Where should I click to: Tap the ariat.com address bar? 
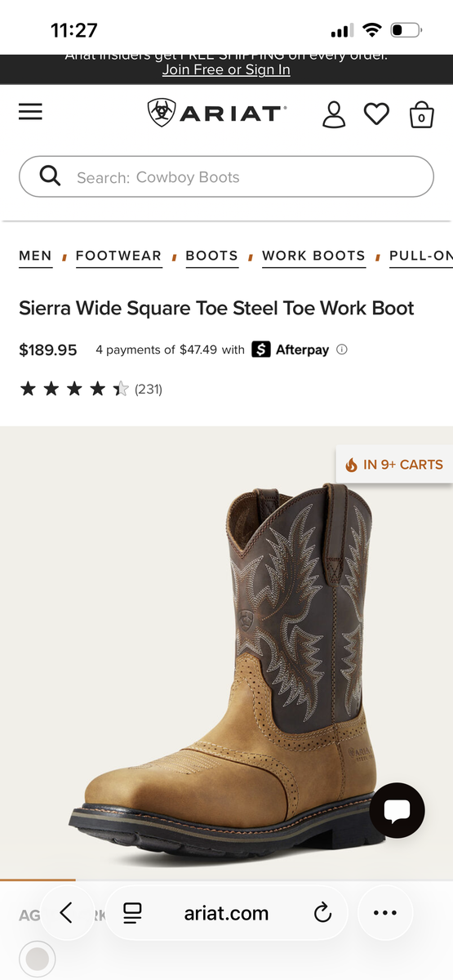[x=226, y=913]
